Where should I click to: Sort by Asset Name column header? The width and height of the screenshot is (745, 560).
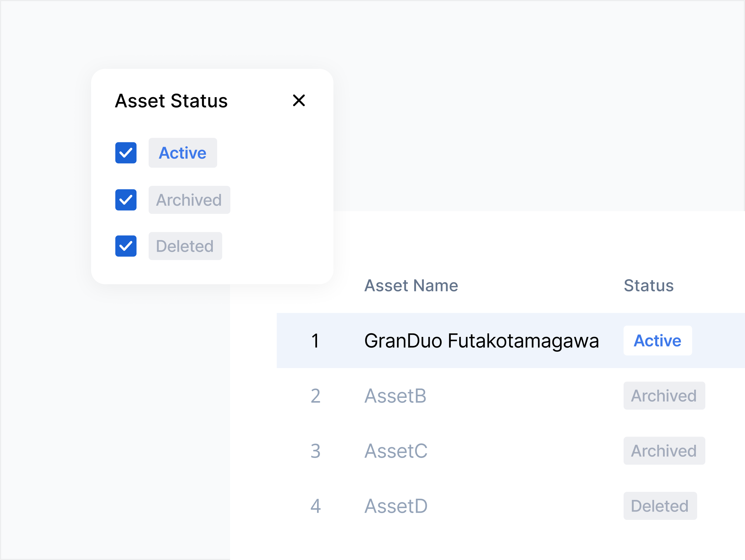point(411,286)
